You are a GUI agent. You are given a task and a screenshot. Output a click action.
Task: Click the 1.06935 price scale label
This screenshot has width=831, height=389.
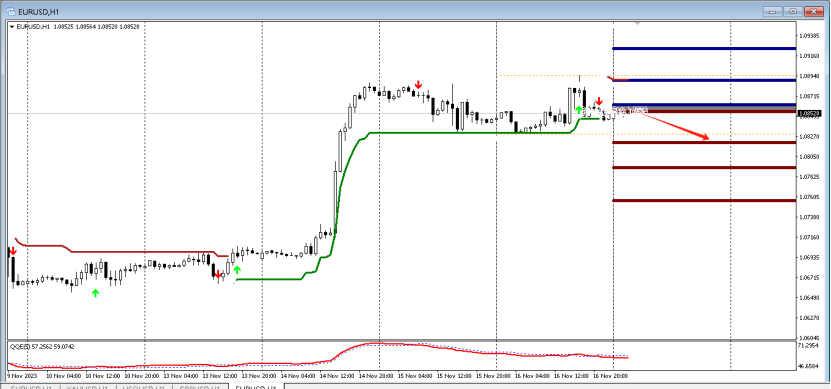tap(809, 258)
